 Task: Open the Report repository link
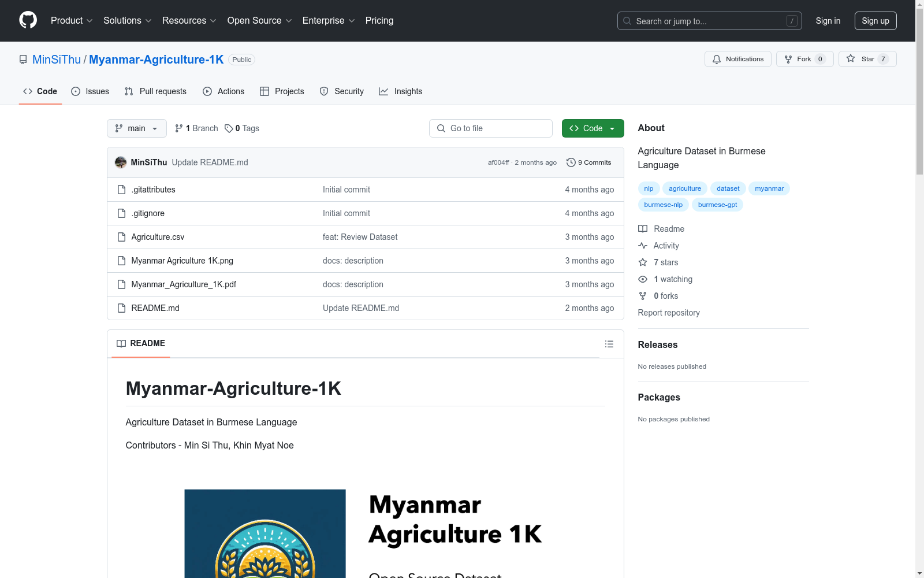pyautogui.click(x=669, y=313)
